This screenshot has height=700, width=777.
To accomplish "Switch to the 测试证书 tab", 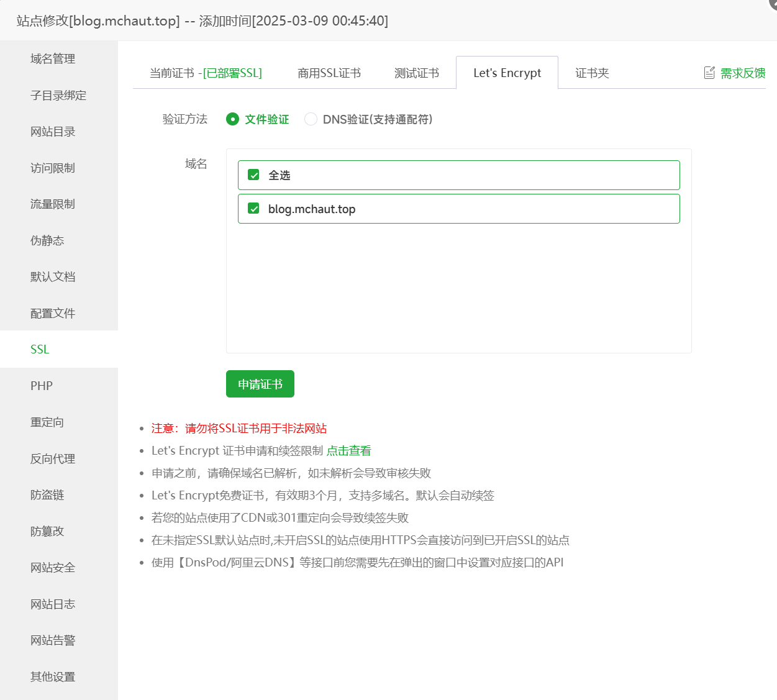I will [416, 73].
